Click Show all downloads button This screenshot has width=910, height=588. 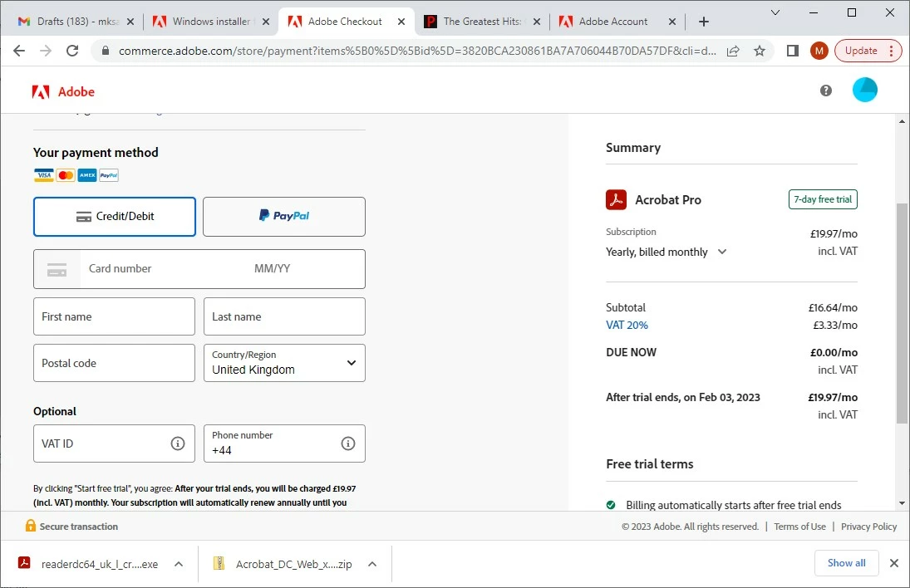point(846,563)
